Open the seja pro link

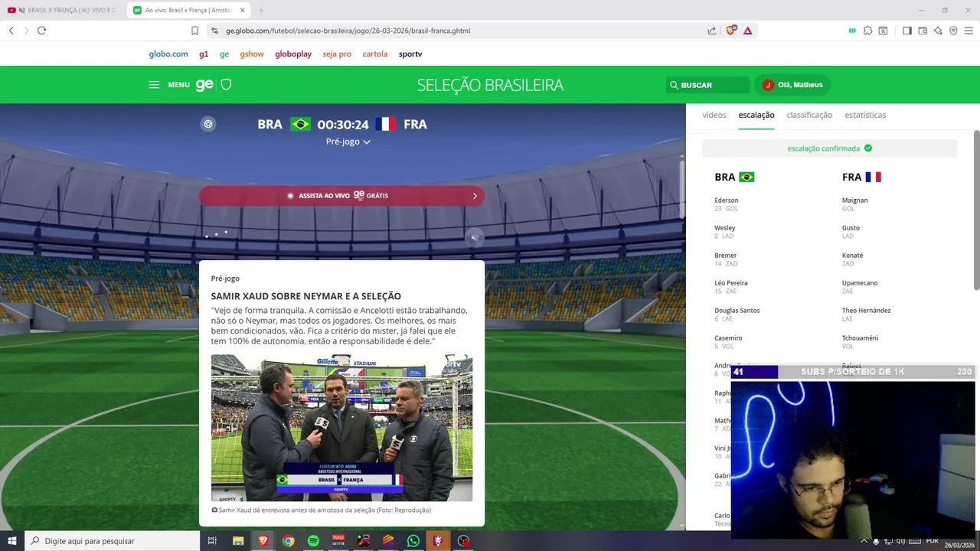click(337, 54)
